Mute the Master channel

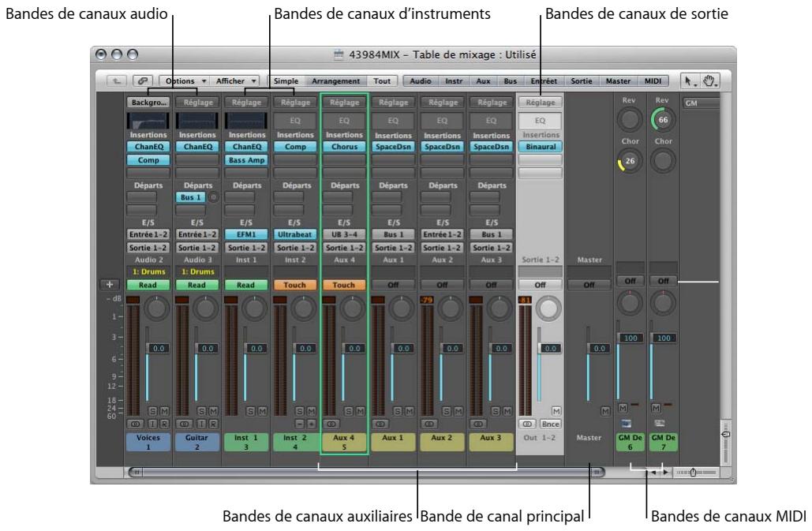click(604, 411)
